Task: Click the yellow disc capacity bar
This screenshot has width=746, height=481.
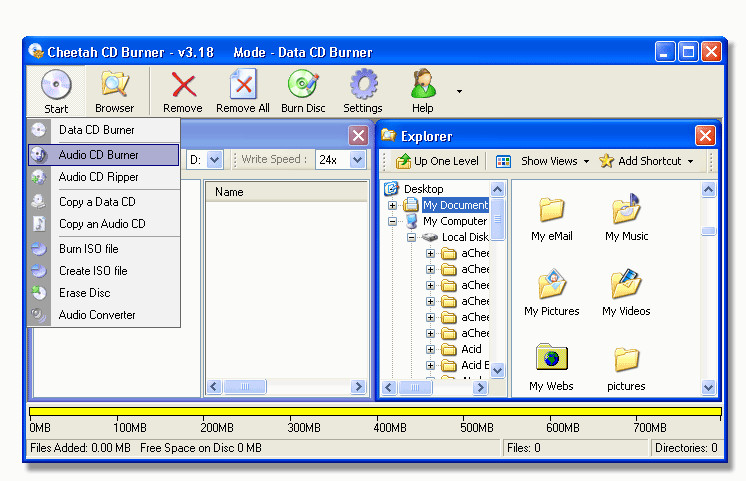Action: click(x=375, y=412)
